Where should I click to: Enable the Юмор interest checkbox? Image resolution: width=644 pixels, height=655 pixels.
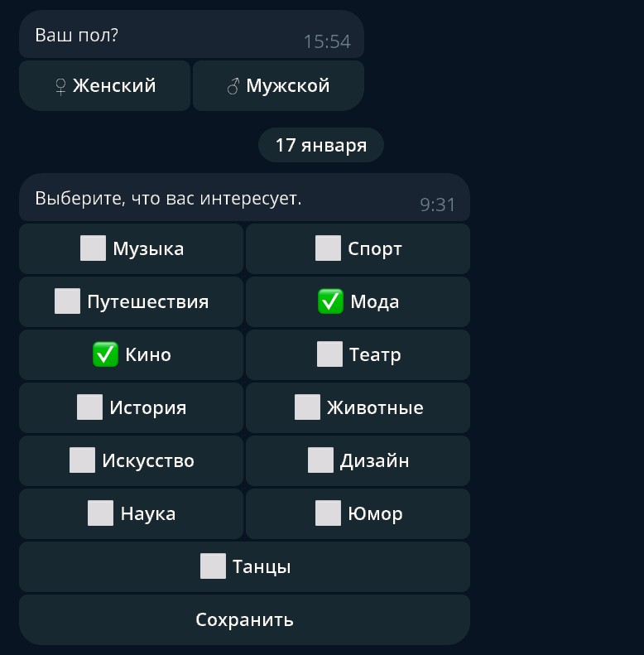pos(329,513)
